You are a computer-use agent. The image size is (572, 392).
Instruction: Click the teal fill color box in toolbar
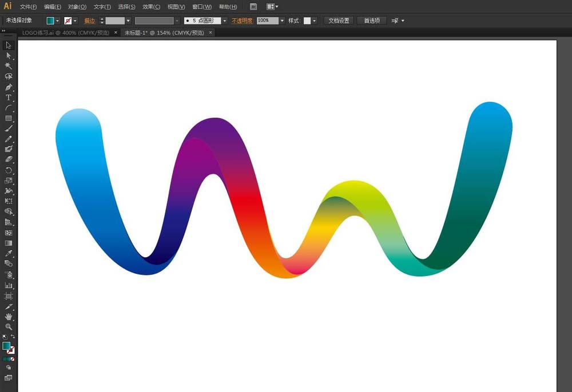click(6, 346)
